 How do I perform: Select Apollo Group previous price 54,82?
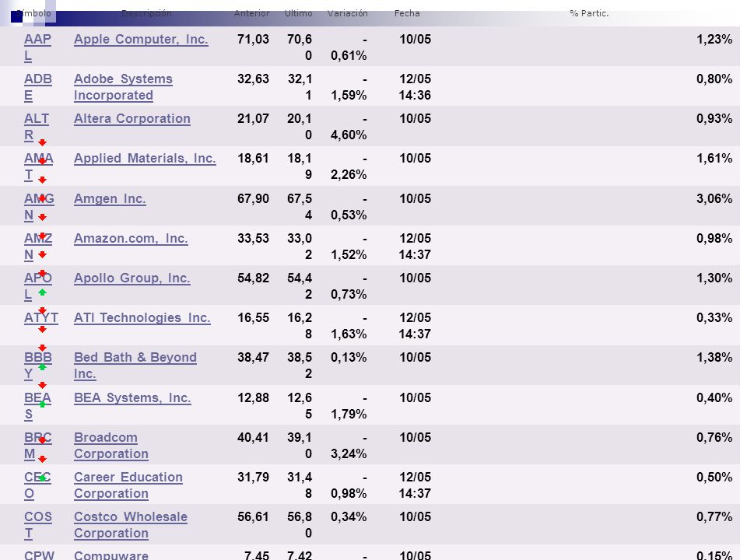pyautogui.click(x=253, y=278)
